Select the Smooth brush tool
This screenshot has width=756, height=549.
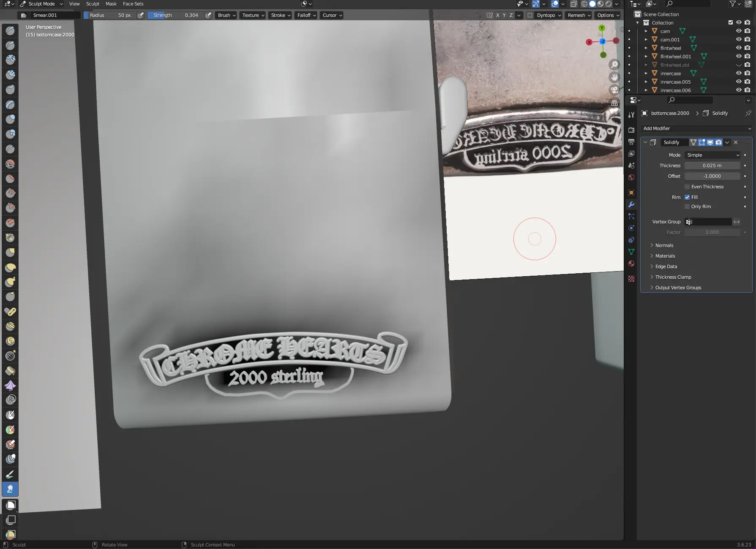(10, 163)
